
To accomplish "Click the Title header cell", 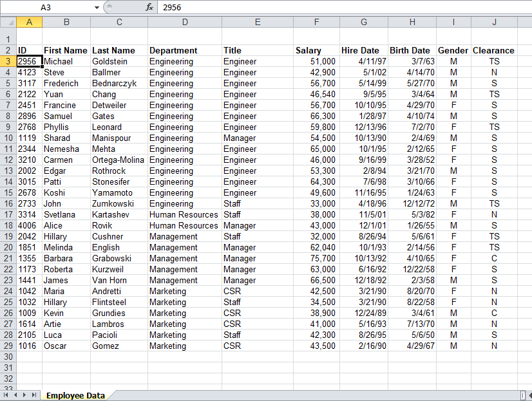I will tap(258, 50).
